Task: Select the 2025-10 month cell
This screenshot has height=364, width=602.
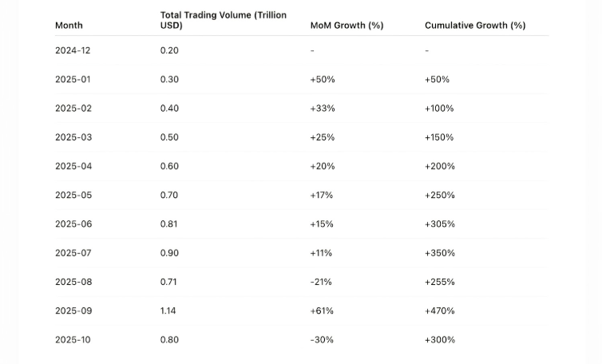Action: [73, 340]
